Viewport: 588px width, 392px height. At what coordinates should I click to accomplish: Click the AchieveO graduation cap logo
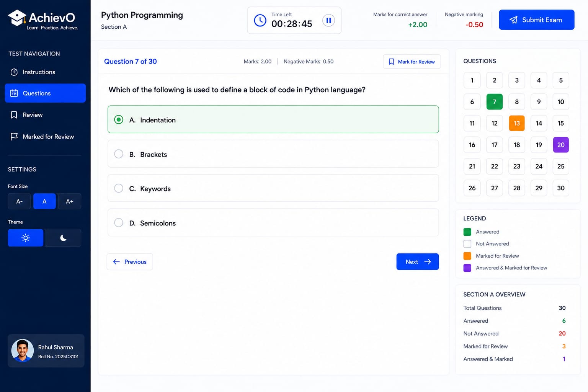[x=17, y=18]
